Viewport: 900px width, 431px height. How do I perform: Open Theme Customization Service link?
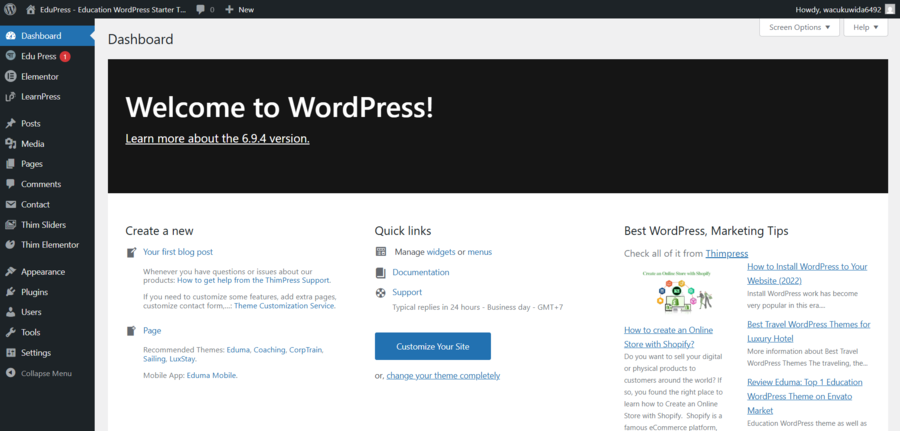[284, 306]
